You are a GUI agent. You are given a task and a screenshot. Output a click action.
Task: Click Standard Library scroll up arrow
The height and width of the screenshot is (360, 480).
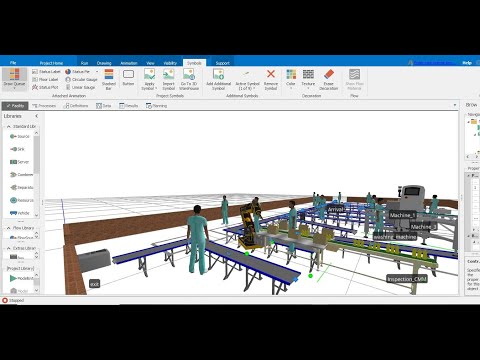coord(37,133)
